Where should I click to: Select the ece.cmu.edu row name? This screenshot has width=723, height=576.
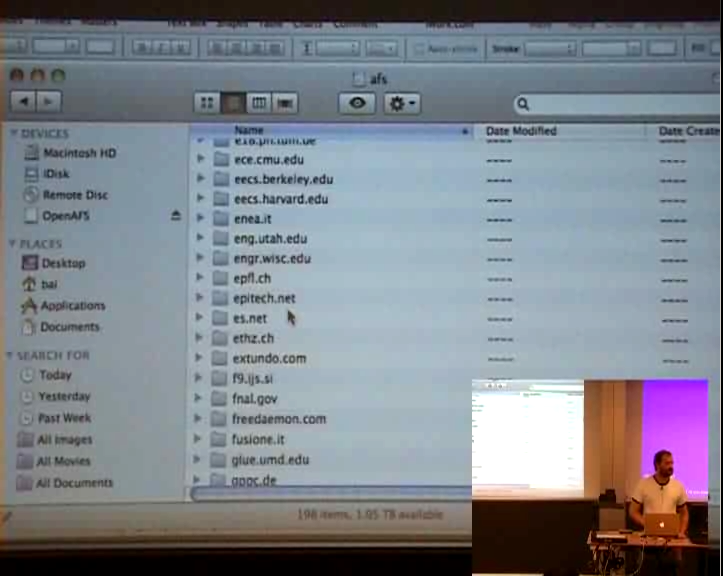coord(269,160)
